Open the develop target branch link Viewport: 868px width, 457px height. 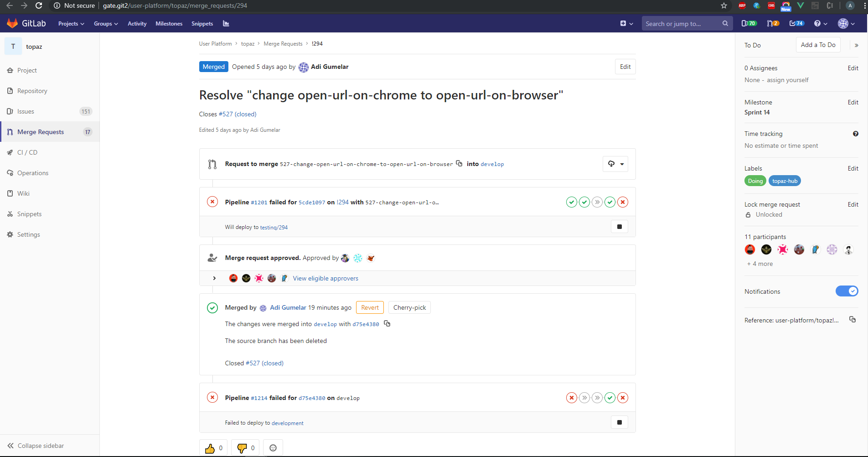492,164
